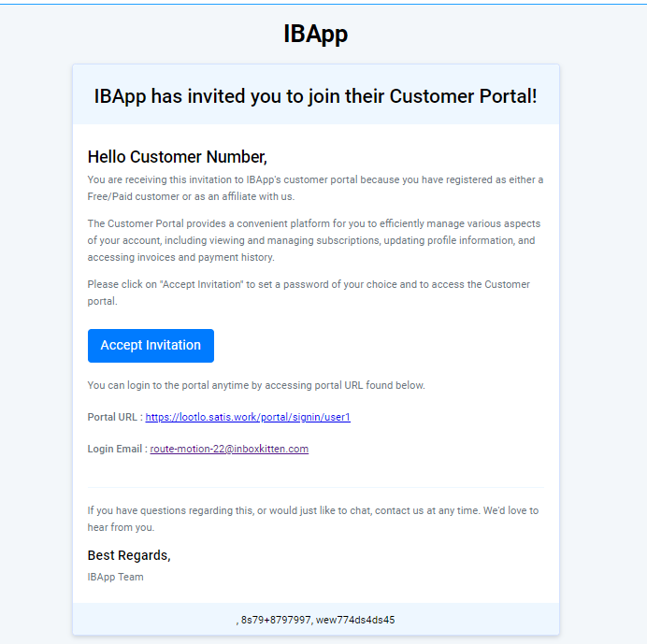Screen dimensions: 647x644
Task: Click the 'of your account, including viewing' line
Action: [311, 240]
